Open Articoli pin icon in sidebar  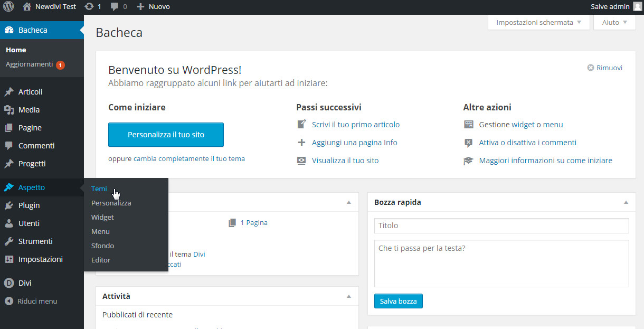tap(9, 92)
